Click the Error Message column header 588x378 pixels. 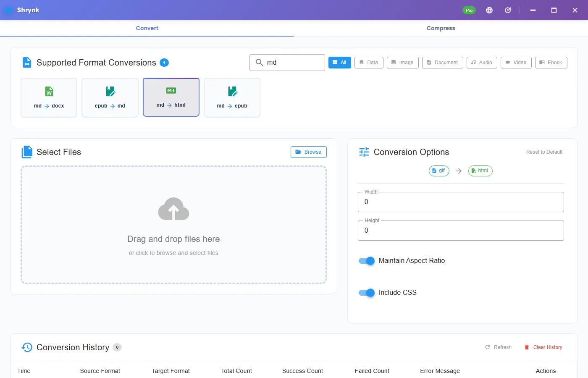point(440,371)
